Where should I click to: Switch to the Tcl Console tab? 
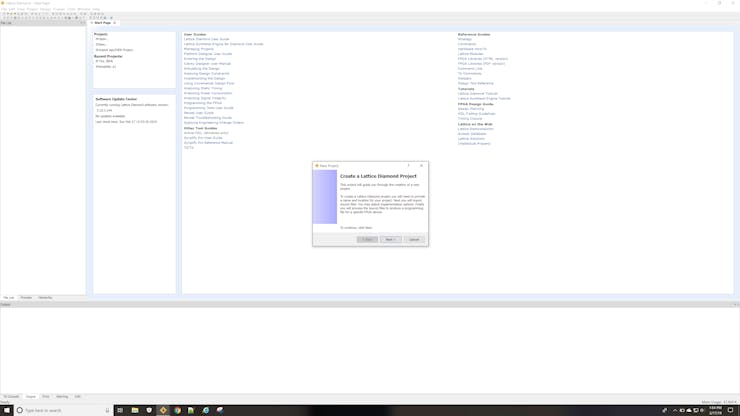tap(11, 397)
